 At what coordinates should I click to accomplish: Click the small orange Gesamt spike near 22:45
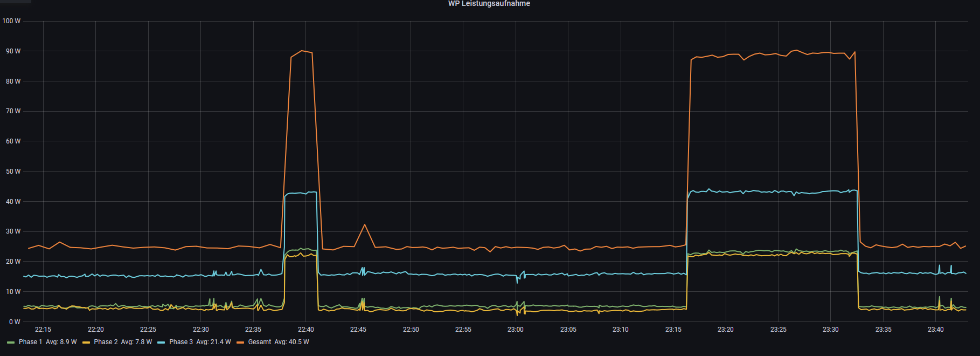click(x=365, y=225)
